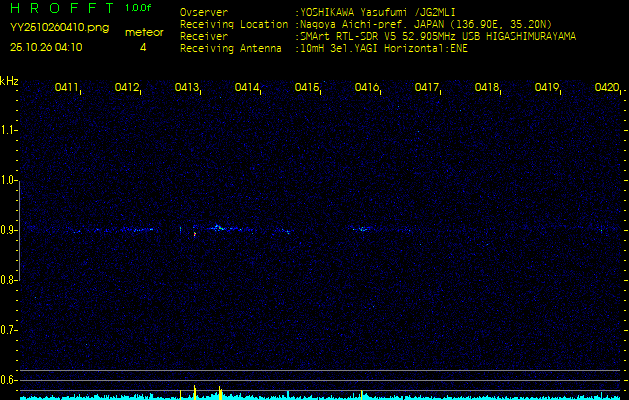Viewport: 629px width, 400px height.
Task: Click the 0415 time marker
Action: pyautogui.click(x=307, y=88)
